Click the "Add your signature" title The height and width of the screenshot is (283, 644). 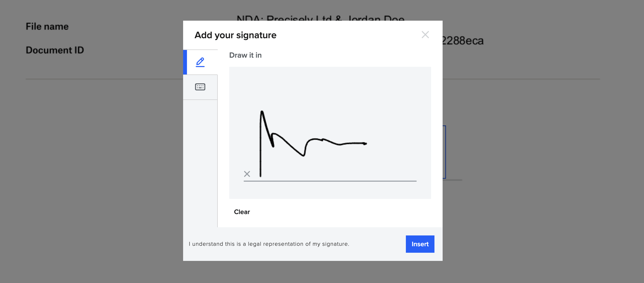(x=235, y=35)
